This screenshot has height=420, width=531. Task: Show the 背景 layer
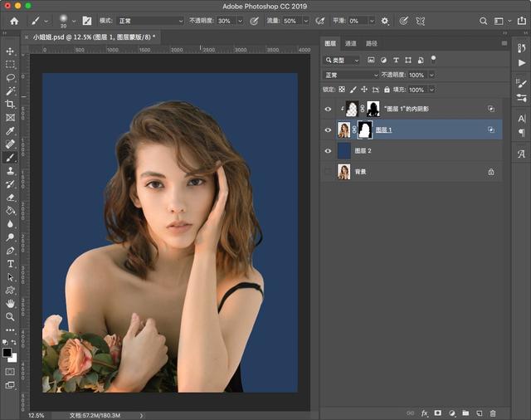(x=328, y=172)
